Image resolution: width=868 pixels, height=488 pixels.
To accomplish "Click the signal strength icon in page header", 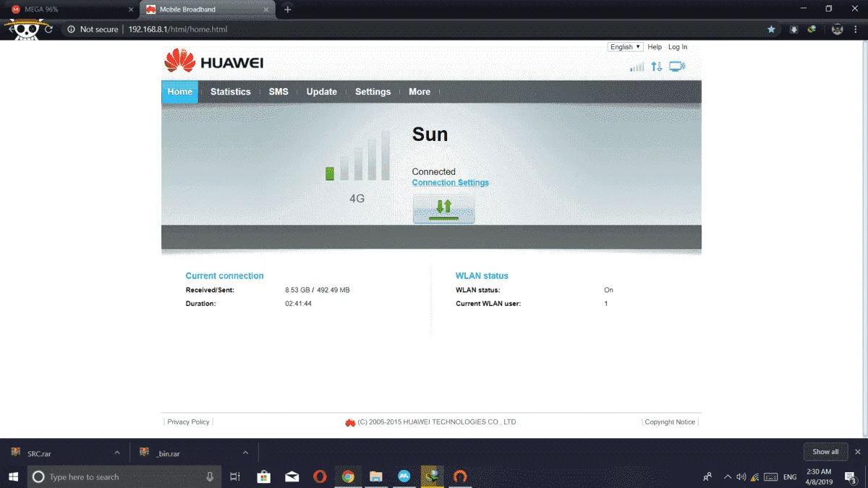I will pyautogui.click(x=637, y=67).
